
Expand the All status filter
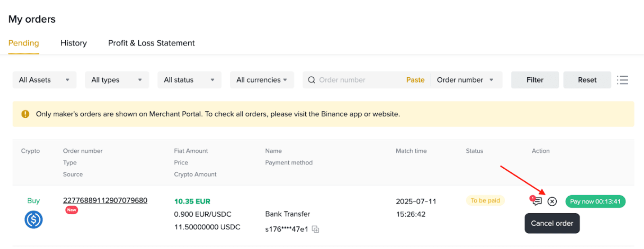189,80
